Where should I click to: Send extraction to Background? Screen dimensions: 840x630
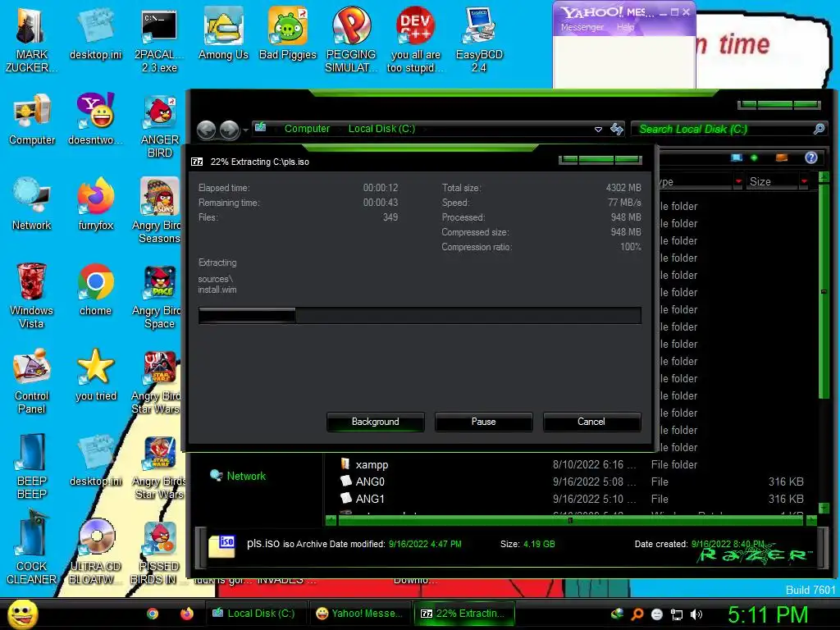[x=376, y=422]
